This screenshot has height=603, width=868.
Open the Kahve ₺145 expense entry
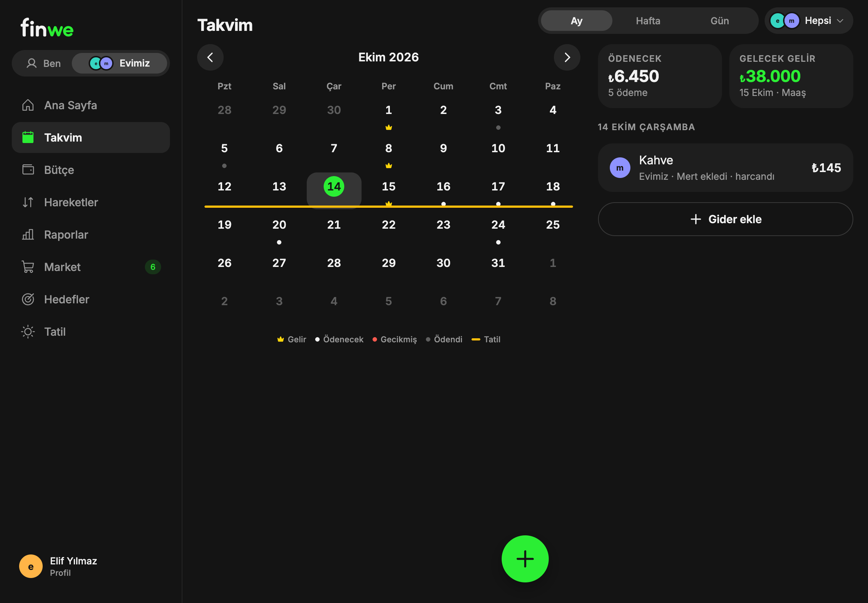pos(725,168)
